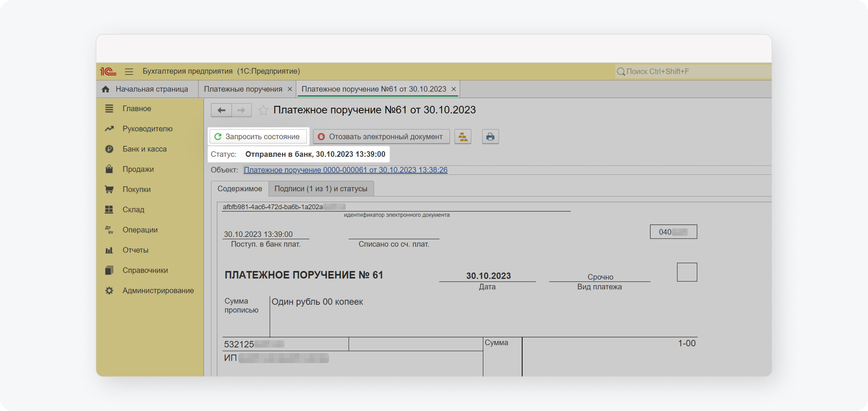Viewport: 868px width, 411px height.
Task: Open the Администрирование section
Action: click(x=158, y=291)
